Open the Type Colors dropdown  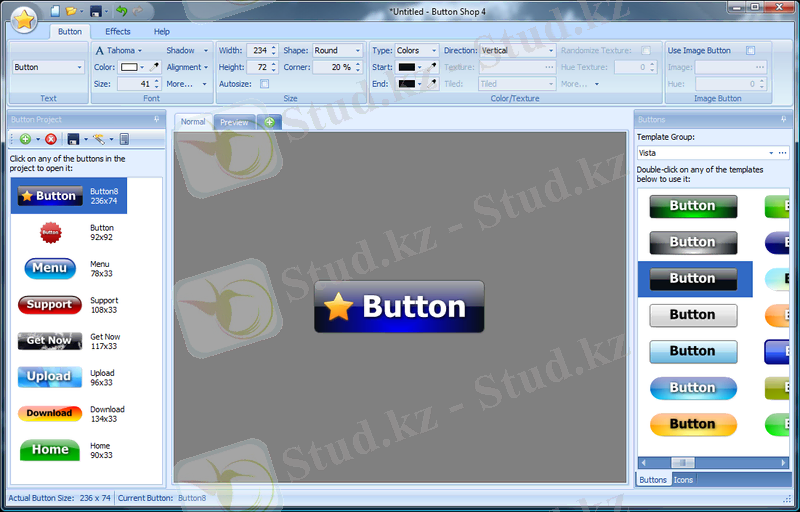pyautogui.click(x=434, y=50)
